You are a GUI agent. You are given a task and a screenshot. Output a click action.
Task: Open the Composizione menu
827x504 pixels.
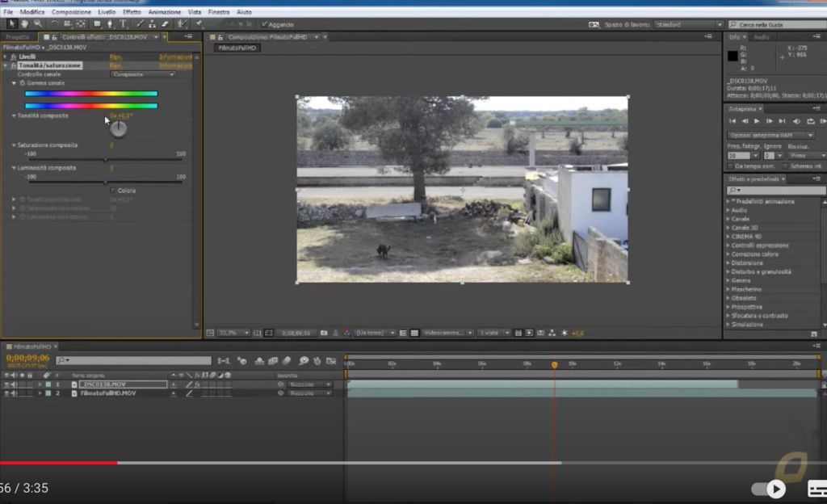coord(71,11)
